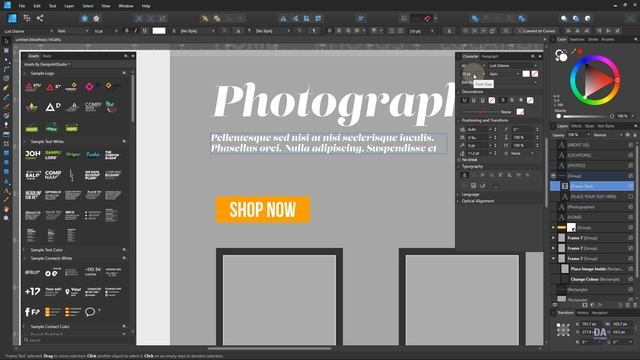Image resolution: width=640 pixels, height=360 pixels.
Task: Open the Layer menu
Action: click(69, 6)
